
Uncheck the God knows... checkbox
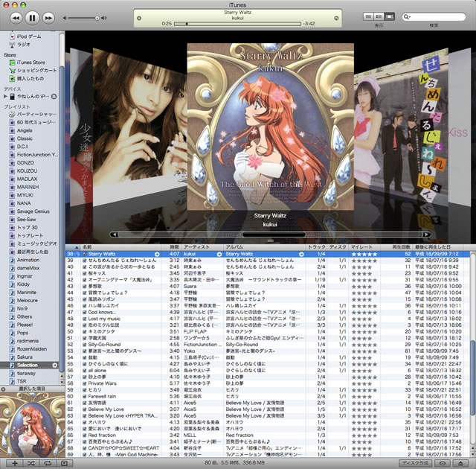pos(85,312)
